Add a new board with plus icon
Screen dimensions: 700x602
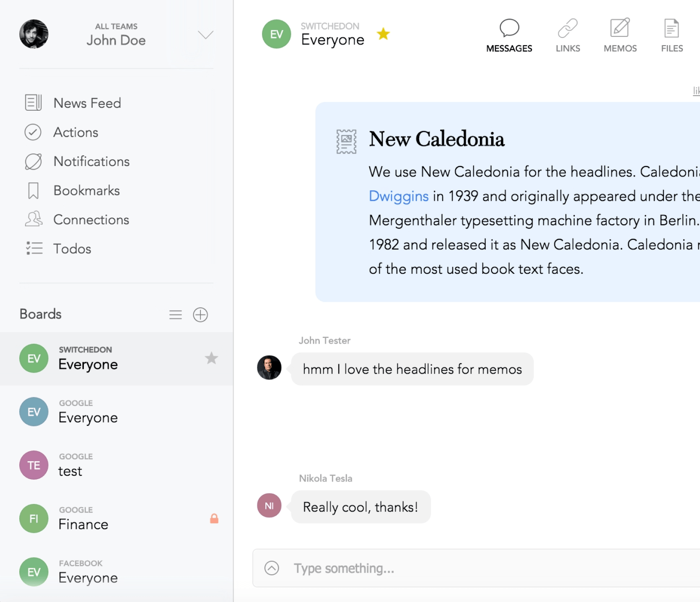coord(200,315)
